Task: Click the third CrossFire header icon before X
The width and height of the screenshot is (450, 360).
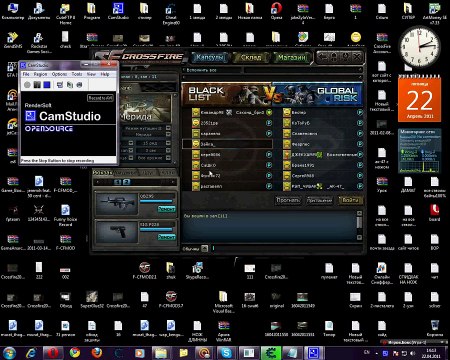Action: click(345, 57)
